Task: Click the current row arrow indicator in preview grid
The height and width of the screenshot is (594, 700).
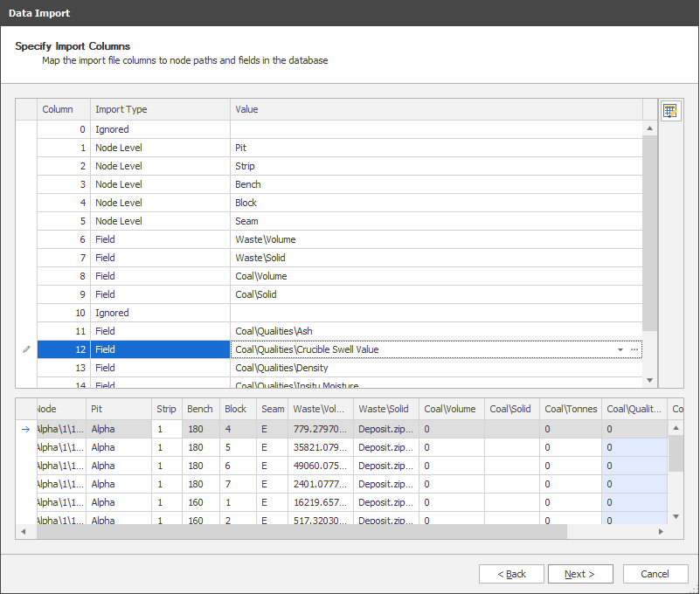Action: click(x=25, y=429)
